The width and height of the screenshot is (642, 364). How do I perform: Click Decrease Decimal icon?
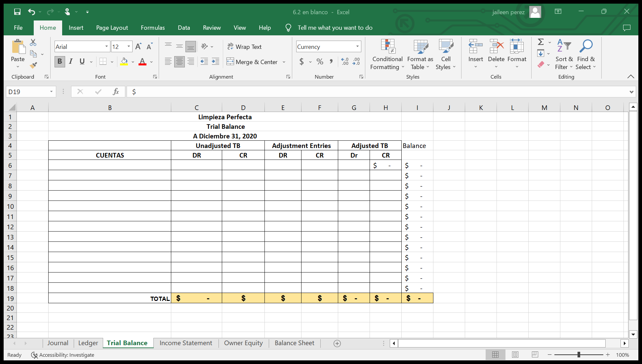pyautogui.click(x=356, y=62)
